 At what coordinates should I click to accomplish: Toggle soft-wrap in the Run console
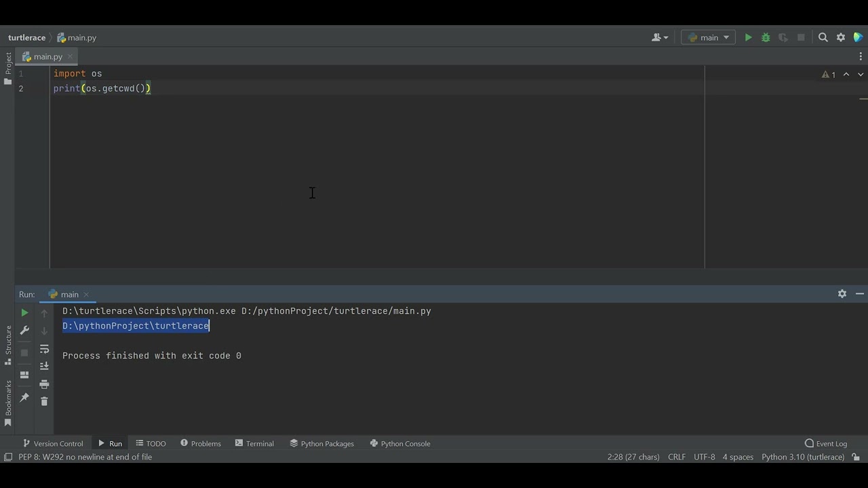click(x=44, y=349)
